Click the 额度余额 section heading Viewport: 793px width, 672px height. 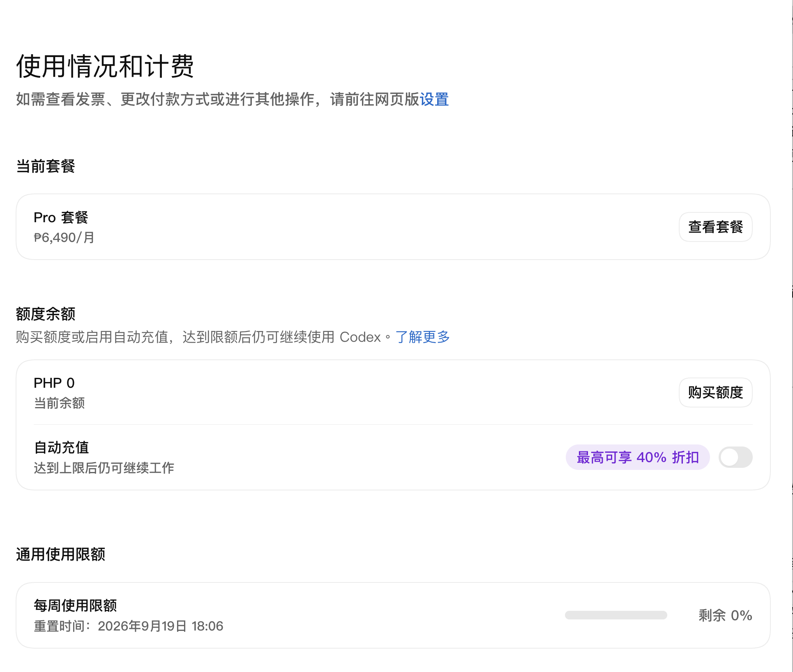46,314
